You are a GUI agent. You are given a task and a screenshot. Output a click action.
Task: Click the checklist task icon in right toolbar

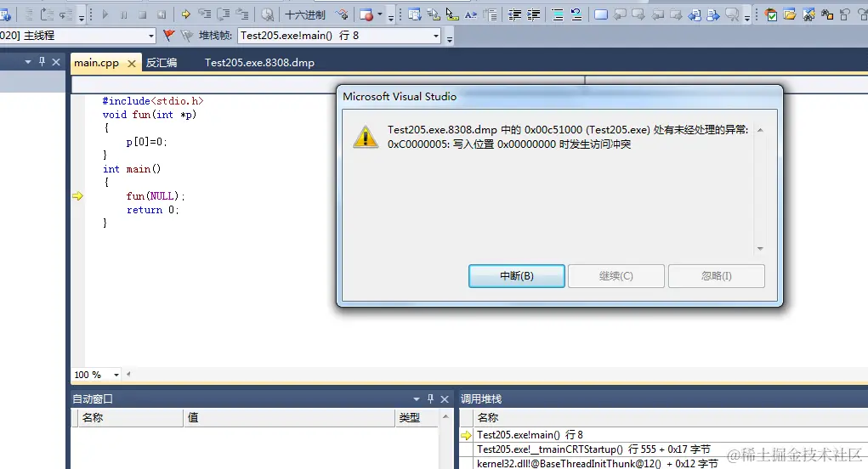[771, 15]
